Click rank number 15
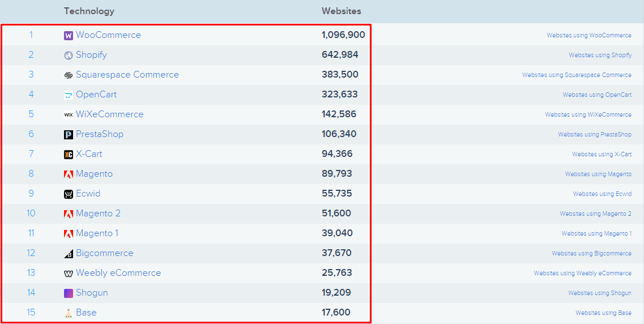644x324 pixels. click(31, 313)
